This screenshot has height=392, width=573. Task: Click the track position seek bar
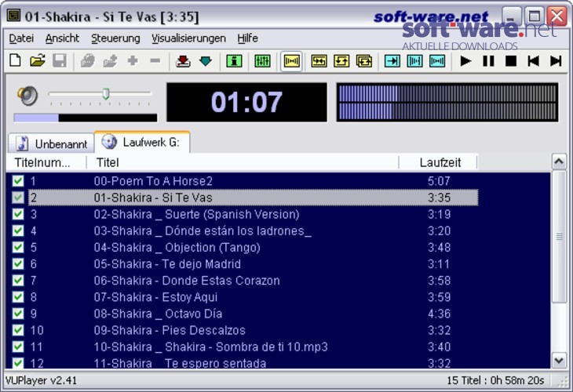point(86,118)
